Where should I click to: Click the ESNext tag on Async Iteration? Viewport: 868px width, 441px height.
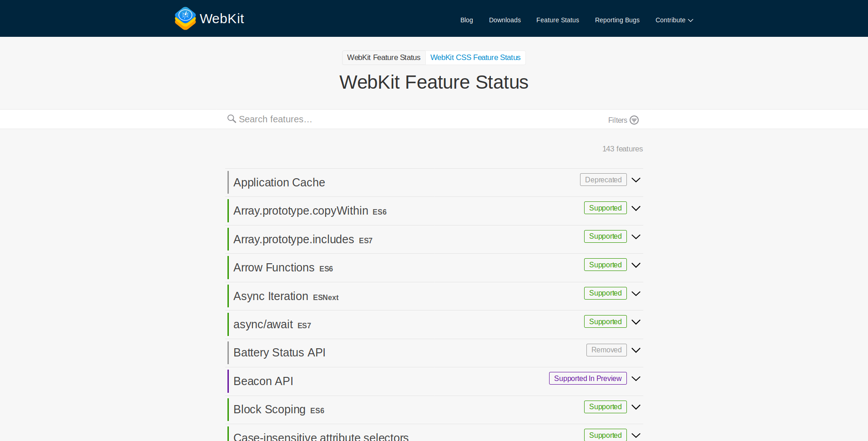pos(326,298)
